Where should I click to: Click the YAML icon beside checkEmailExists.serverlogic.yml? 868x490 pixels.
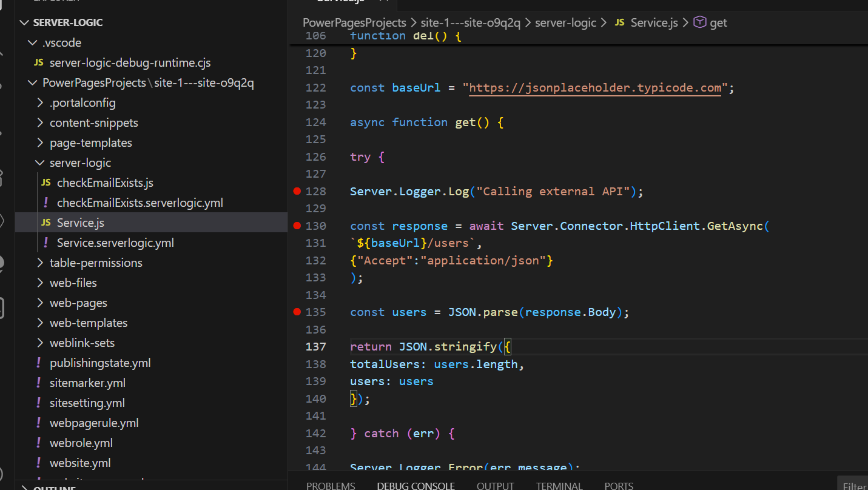(46, 203)
